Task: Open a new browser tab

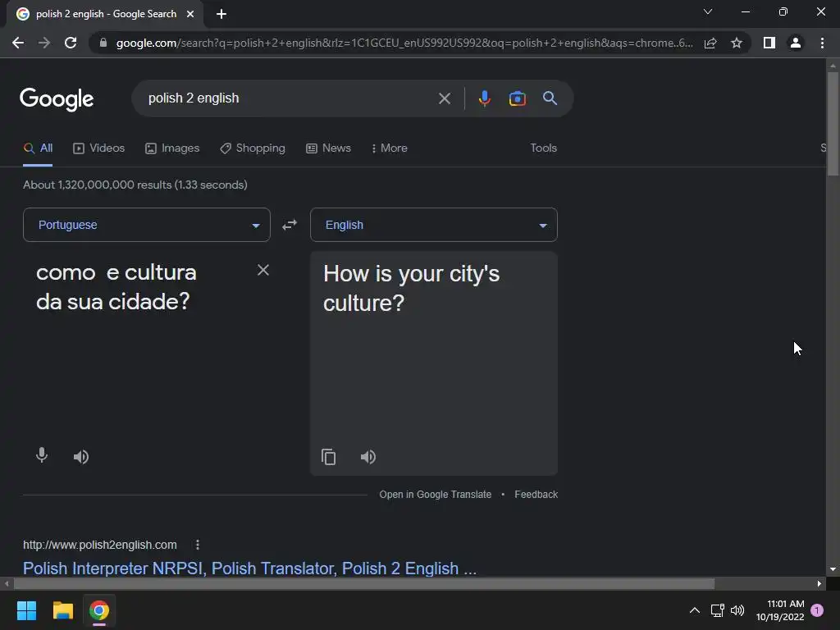Action: pos(221,14)
